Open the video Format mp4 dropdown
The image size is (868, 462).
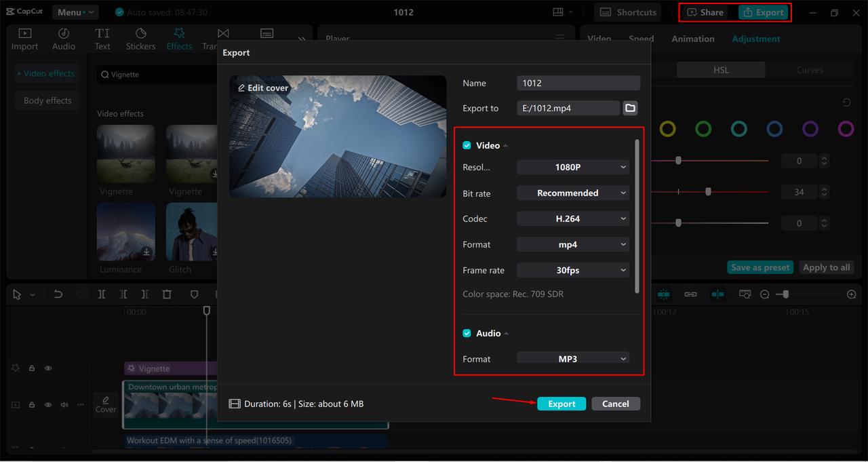(573, 244)
